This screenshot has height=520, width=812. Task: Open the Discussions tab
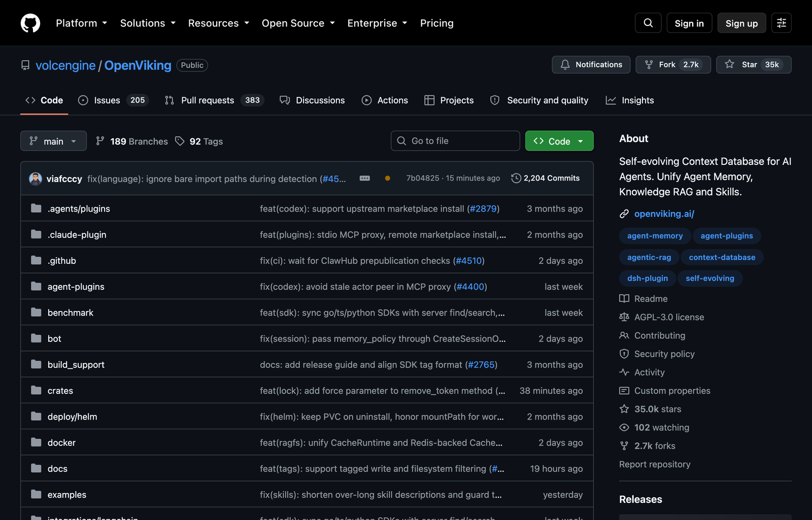[312, 100]
